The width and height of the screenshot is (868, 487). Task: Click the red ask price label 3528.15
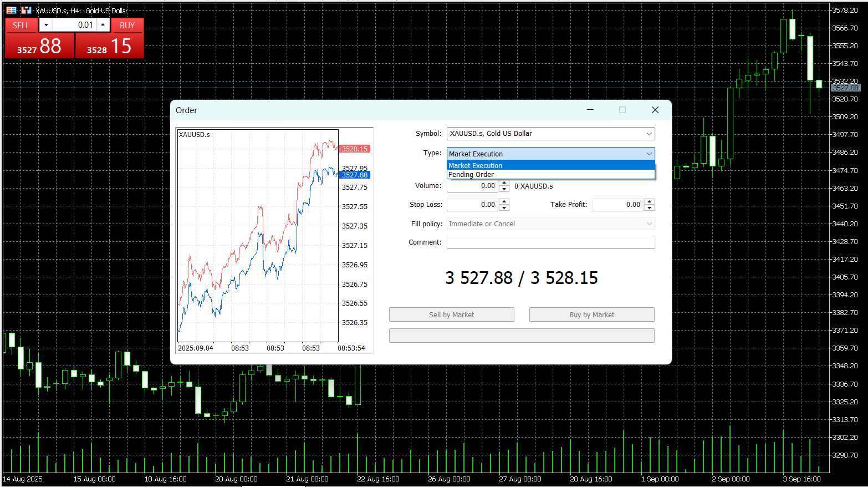pyautogui.click(x=355, y=149)
